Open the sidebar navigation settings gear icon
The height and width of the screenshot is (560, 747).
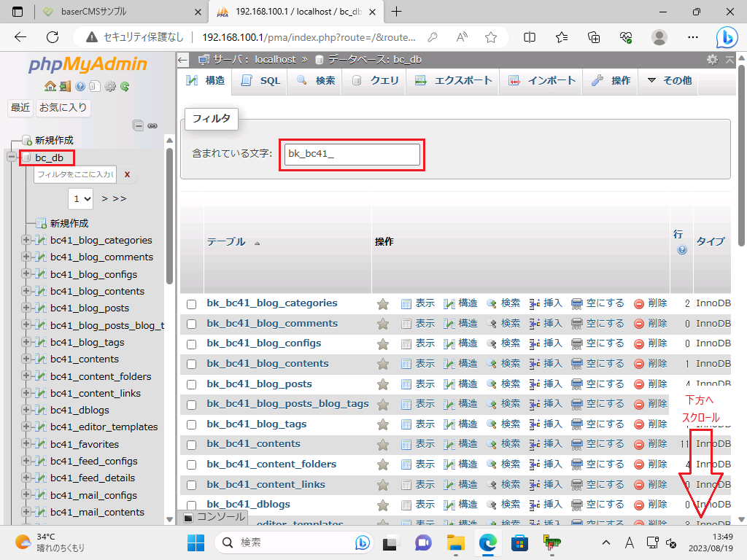click(110, 86)
